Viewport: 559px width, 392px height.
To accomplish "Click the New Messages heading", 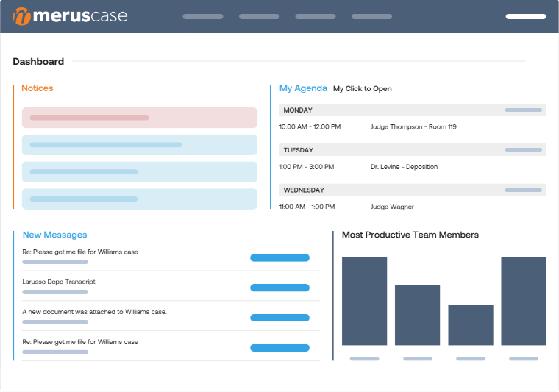I will tap(55, 235).
